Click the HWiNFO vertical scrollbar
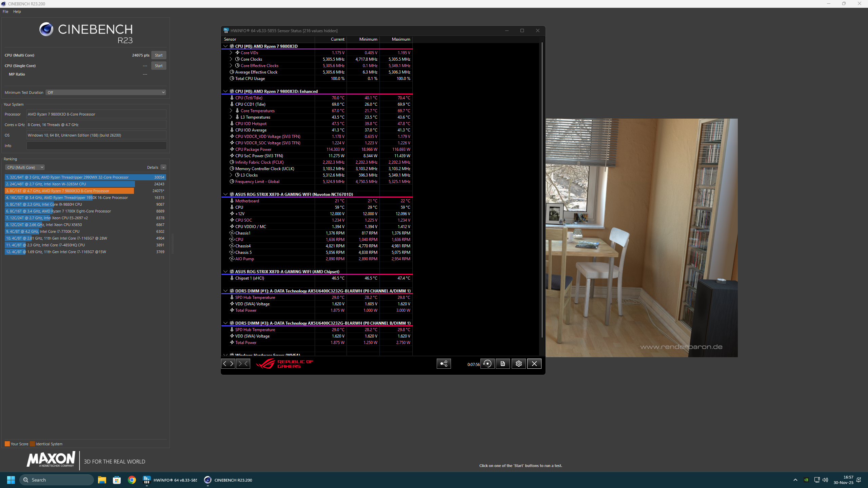Viewport: 868px width, 488px height. (x=542, y=190)
